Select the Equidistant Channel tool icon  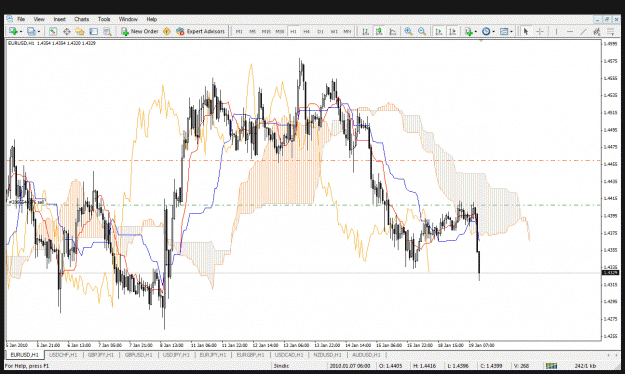click(x=597, y=31)
